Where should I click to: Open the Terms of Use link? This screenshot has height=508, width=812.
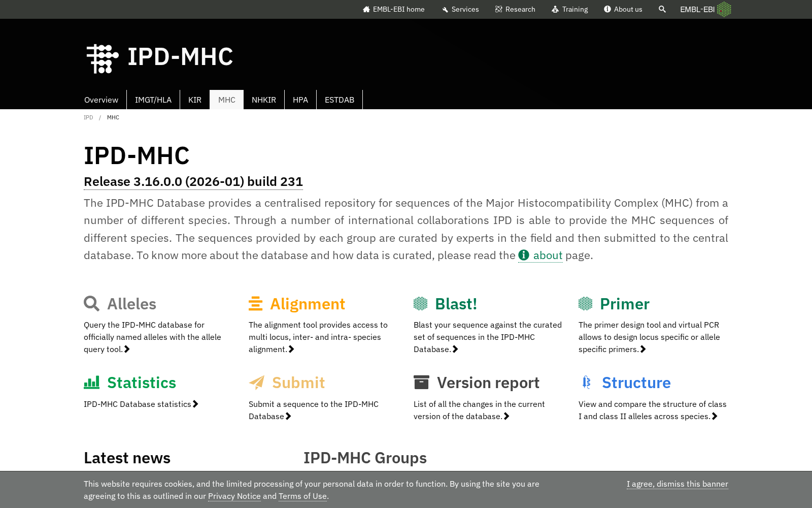pyautogui.click(x=302, y=496)
